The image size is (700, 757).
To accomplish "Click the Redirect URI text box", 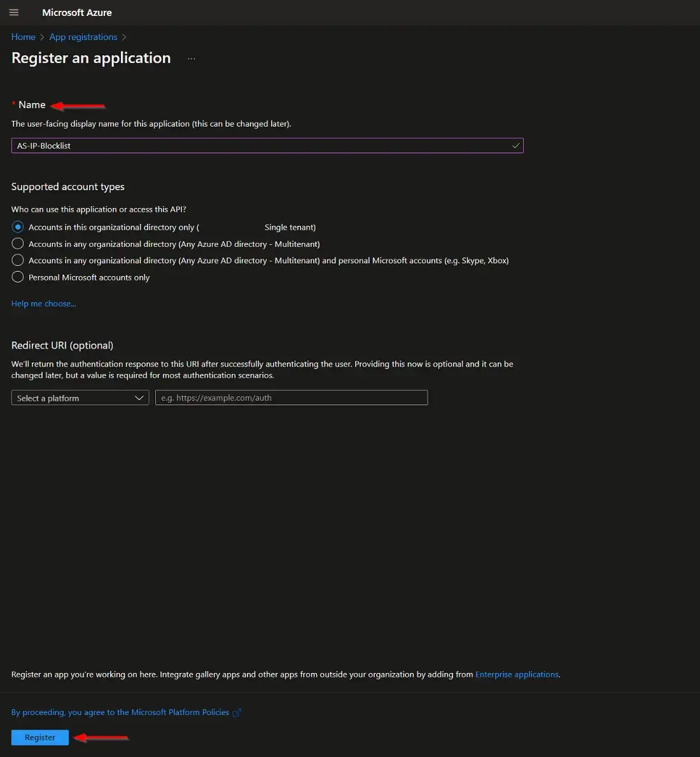I will pos(291,398).
